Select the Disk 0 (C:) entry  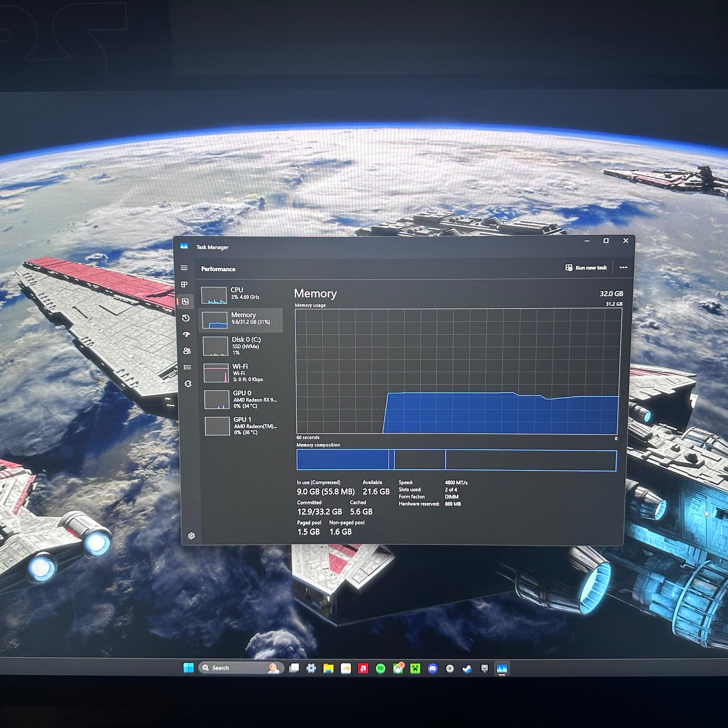[x=241, y=346]
